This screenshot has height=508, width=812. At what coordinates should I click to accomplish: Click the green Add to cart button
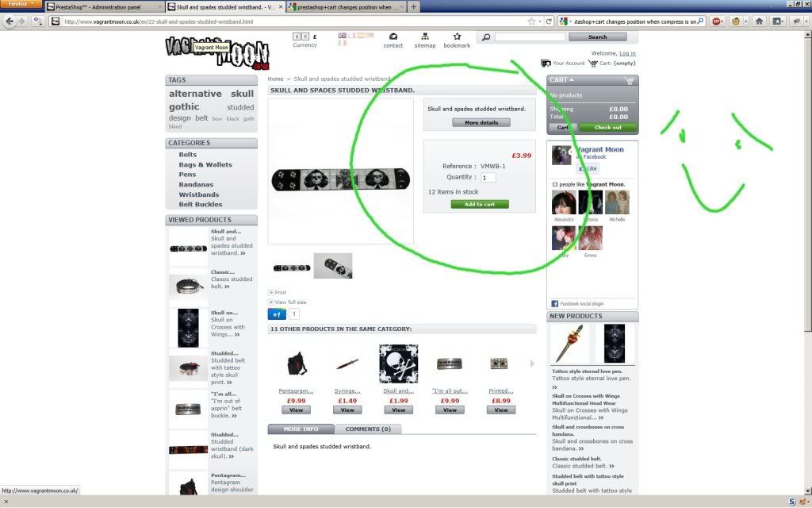click(480, 205)
